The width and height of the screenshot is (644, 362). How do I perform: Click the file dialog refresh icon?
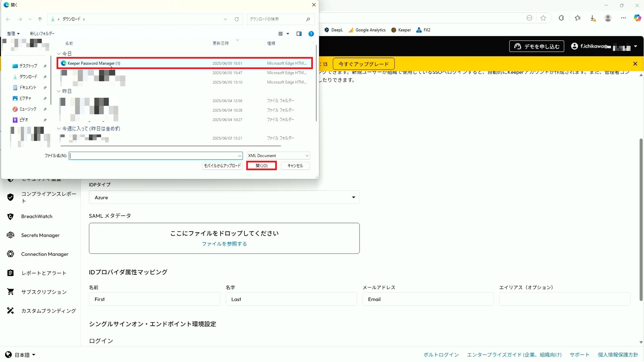(237, 19)
